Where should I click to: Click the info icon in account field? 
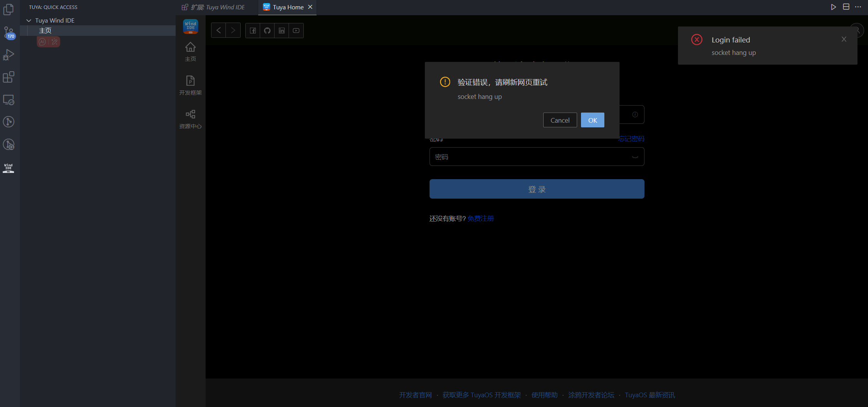(635, 115)
